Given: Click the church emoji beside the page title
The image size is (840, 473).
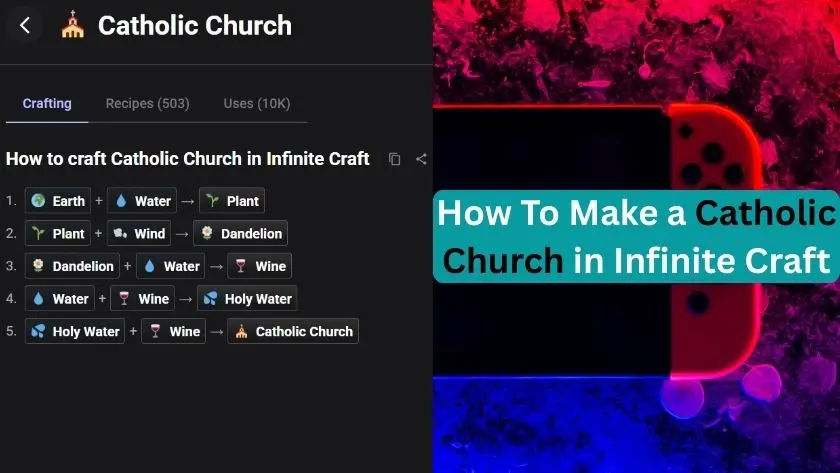Looking at the screenshot, I should (x=73, y=25).
